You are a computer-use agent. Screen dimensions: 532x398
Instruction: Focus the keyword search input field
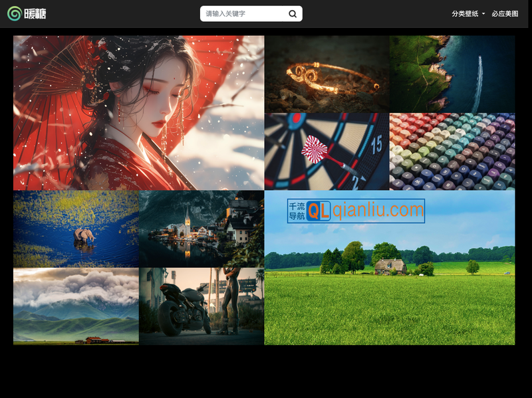pyautogui.click(x=244, y=14)
